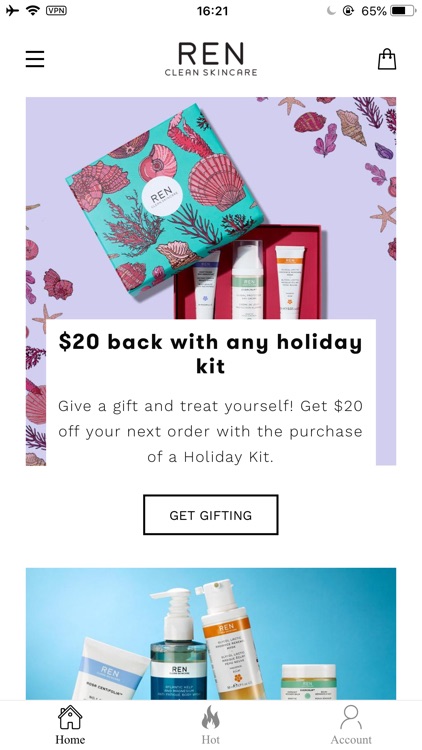The width and height of the screenshot is (422, 750).
Task: Tap the VPN status badge
Action: point(56,10)
